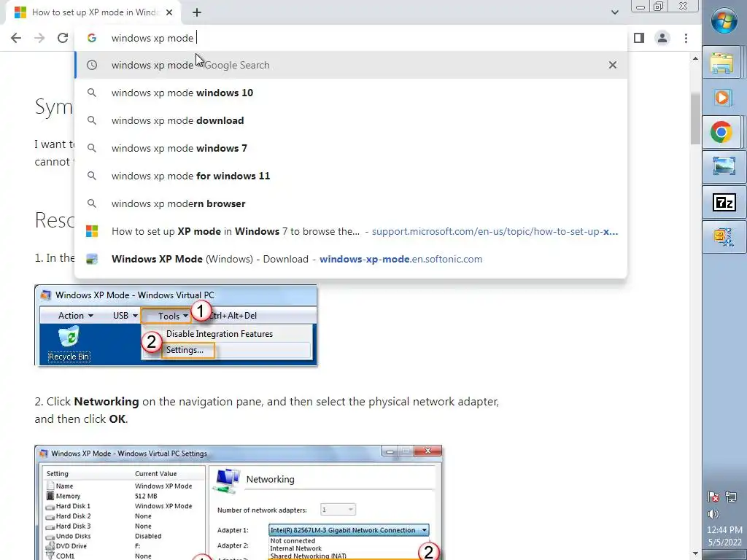Select the 'How to set up XP mode' tab

(93, 12)
